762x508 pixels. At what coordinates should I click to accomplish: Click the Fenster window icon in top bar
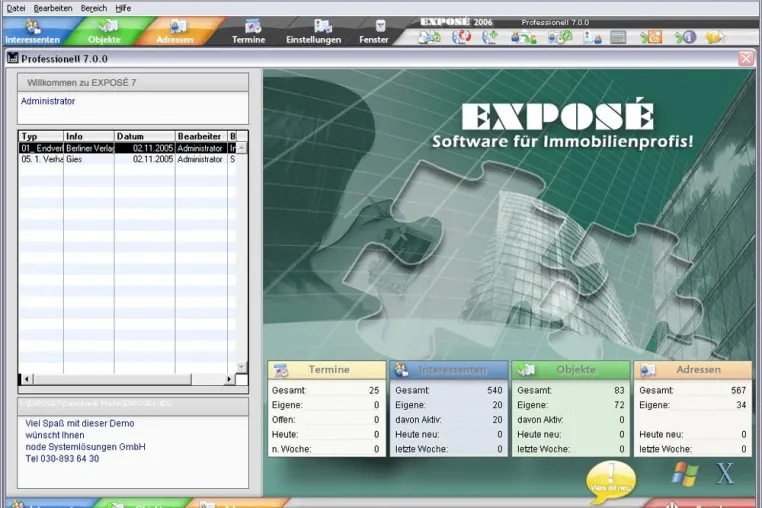tap(381, 26)
